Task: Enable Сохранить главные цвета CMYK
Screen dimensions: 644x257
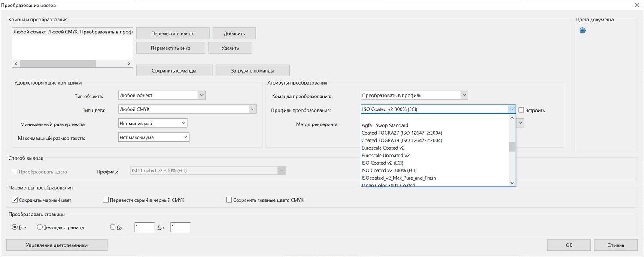Action: 229,200
